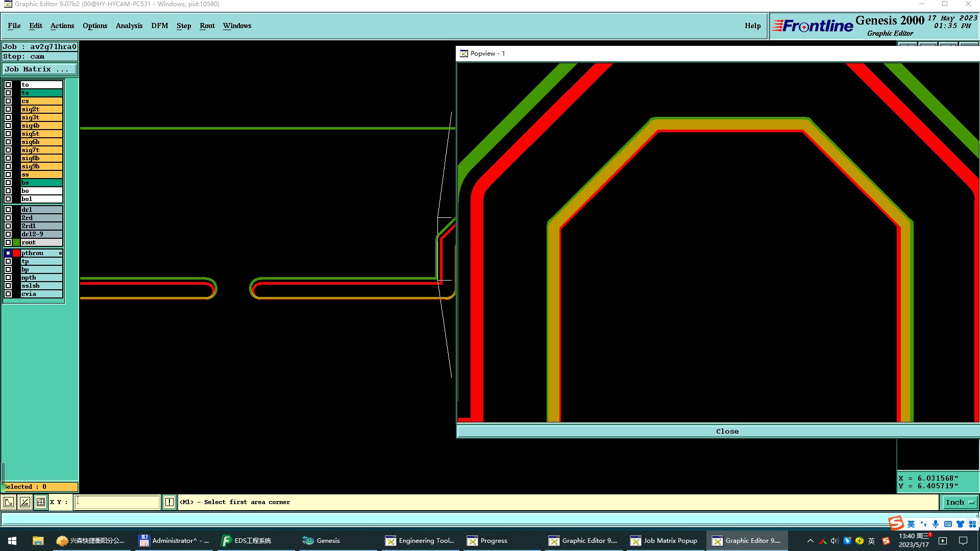Open the DFM menu

pyautogui.click(x=159, y=26)
